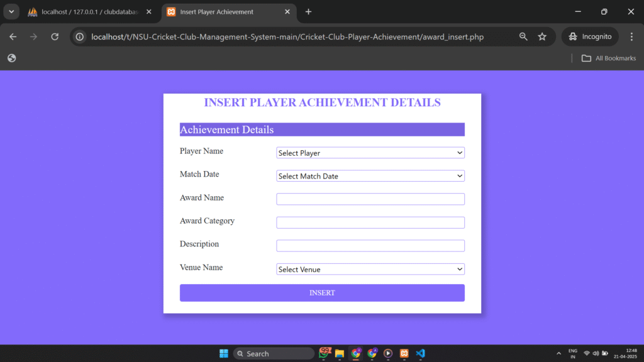Click the Description input field
The image size is (644, 362).
coord(370,246)
